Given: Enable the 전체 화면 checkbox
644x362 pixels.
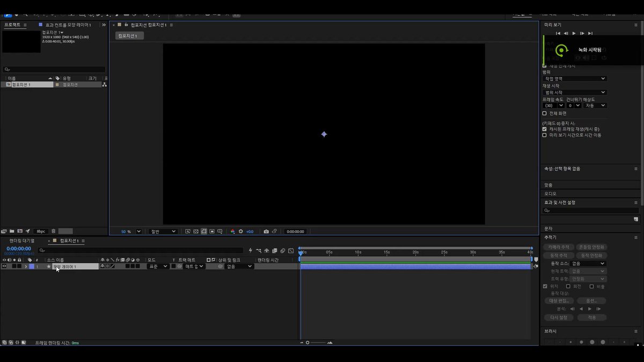Looking at the screenshot, I should (544, 113).
